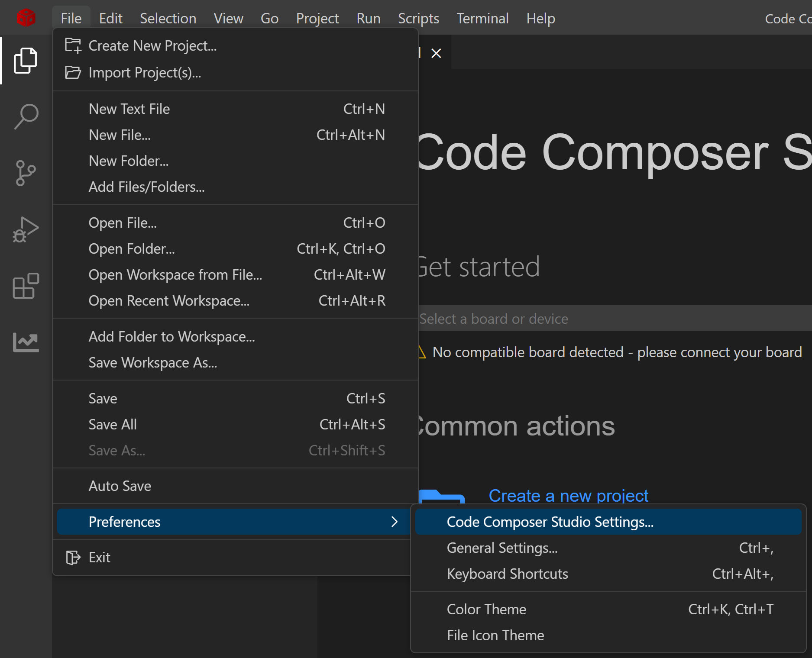Image resolution: width=812 pixels, height=658 pixels.
Task: Open the Run and Debug view
Action: (x=26, y=229)
